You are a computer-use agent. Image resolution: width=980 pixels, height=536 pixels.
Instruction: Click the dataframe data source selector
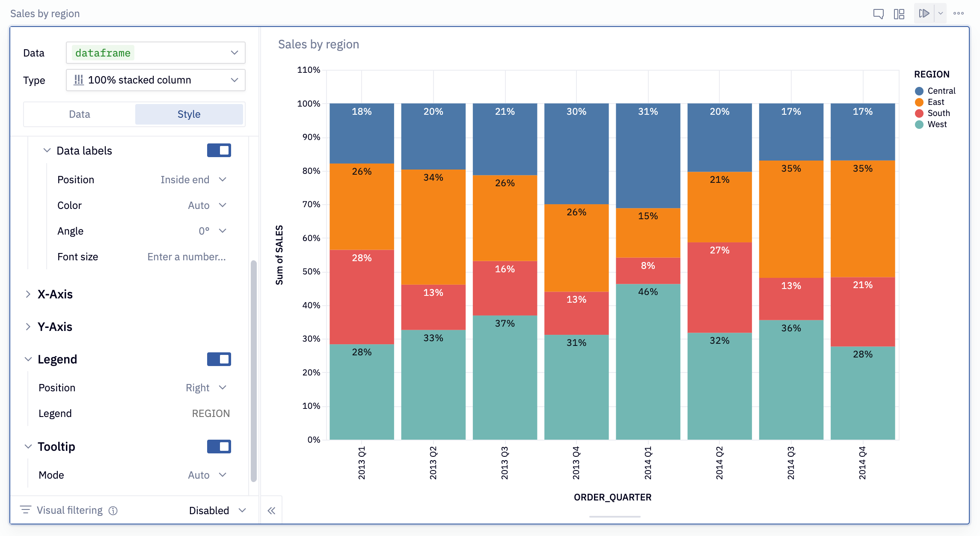tap(155, 52)
